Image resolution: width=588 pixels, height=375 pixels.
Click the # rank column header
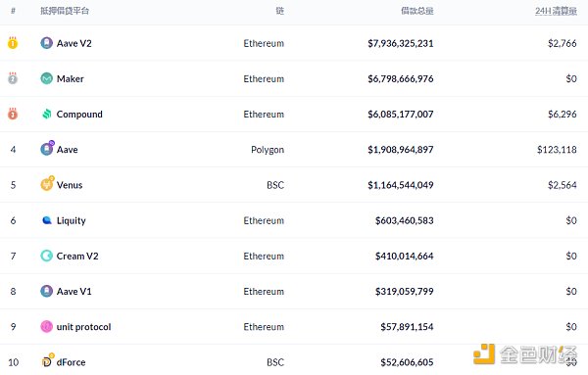click(x=13, y=11)
